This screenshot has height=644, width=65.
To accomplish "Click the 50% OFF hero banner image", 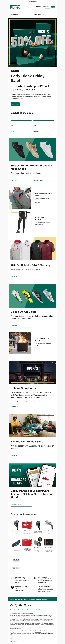I will click(32, 42).
